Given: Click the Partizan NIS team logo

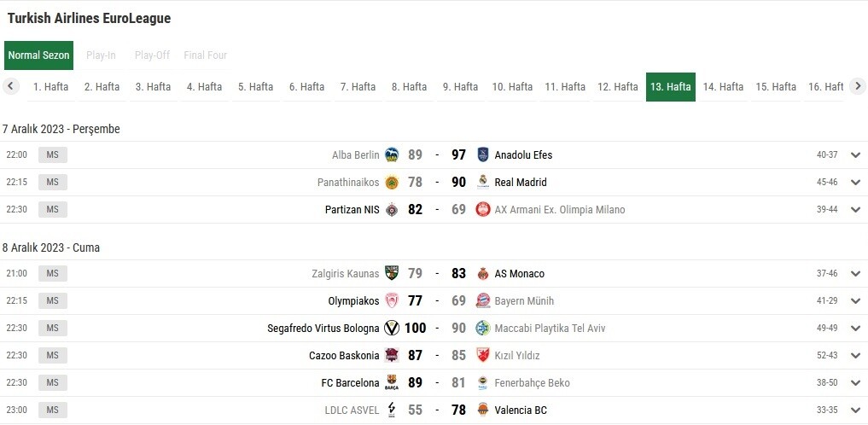Looking at the screenshot, I should click(392, 210).
